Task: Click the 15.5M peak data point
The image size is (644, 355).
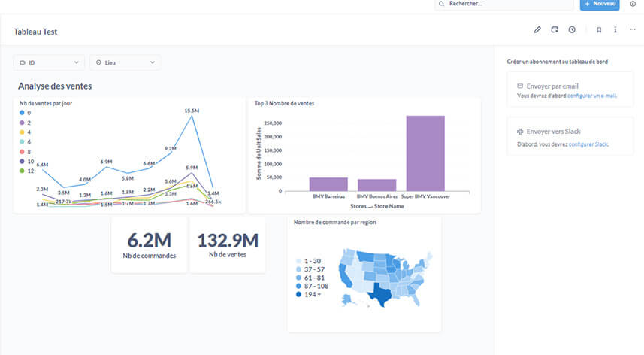Action: pos(192,116)
